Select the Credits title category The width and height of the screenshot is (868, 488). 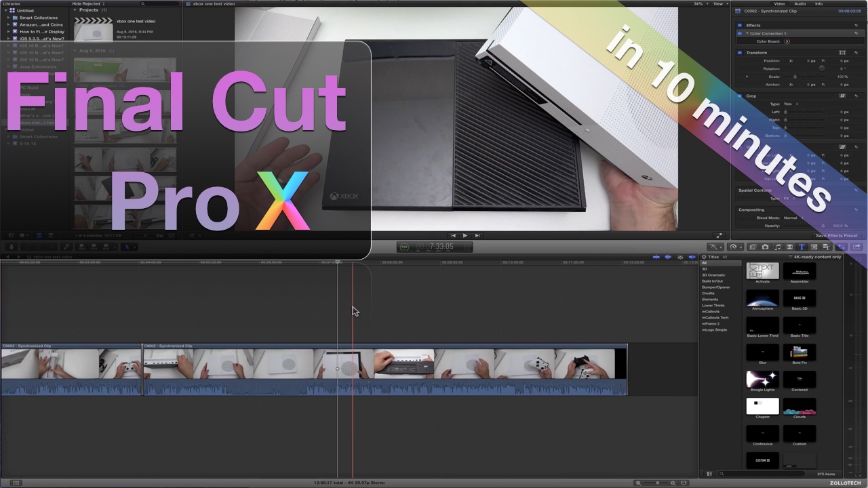708,293
